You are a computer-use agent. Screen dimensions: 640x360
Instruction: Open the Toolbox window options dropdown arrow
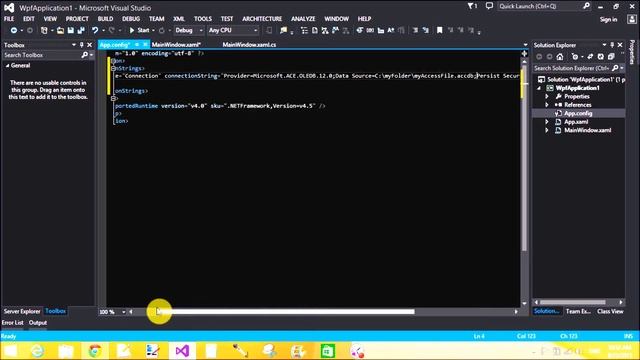point(74,45)
